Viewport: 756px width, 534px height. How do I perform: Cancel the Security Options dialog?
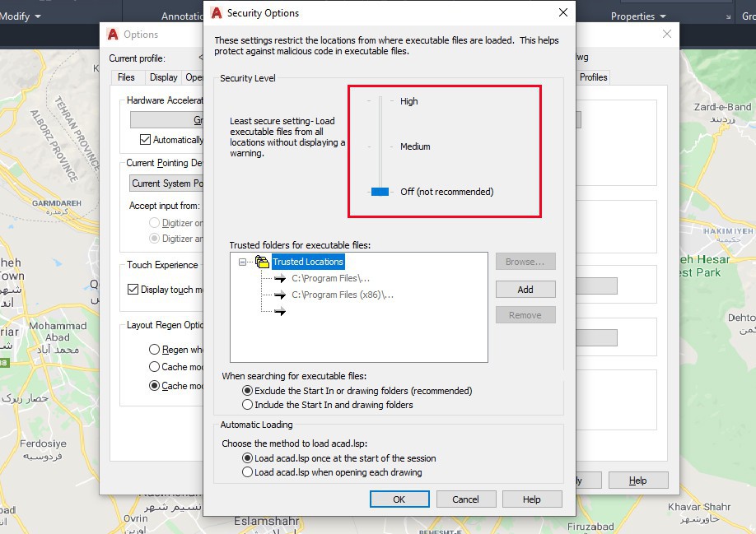click(x=466, y=499)
